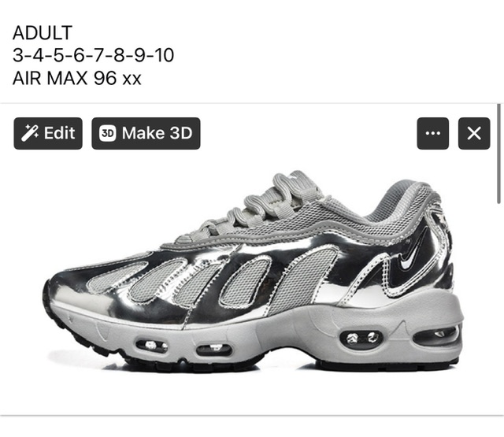This screenshot has width=504, height=437.
Task: Click the ADULT heading text
Action: coord(43,33)
